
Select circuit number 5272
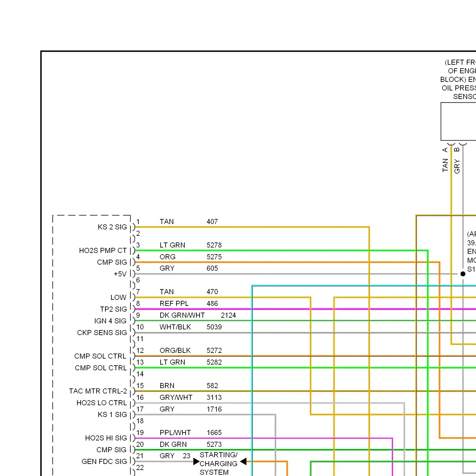tap(214, 350)
